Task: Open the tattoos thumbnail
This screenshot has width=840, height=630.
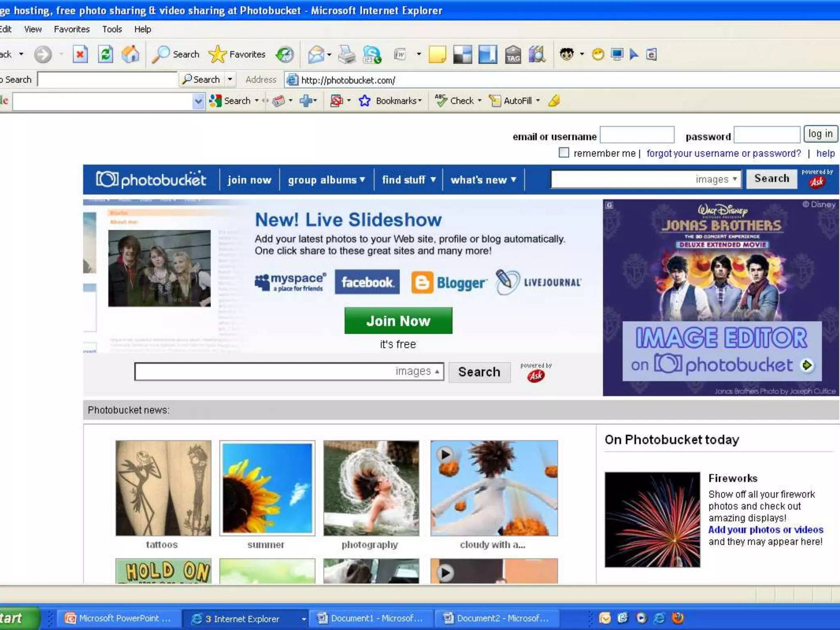Action: click(x=163, y=488)
